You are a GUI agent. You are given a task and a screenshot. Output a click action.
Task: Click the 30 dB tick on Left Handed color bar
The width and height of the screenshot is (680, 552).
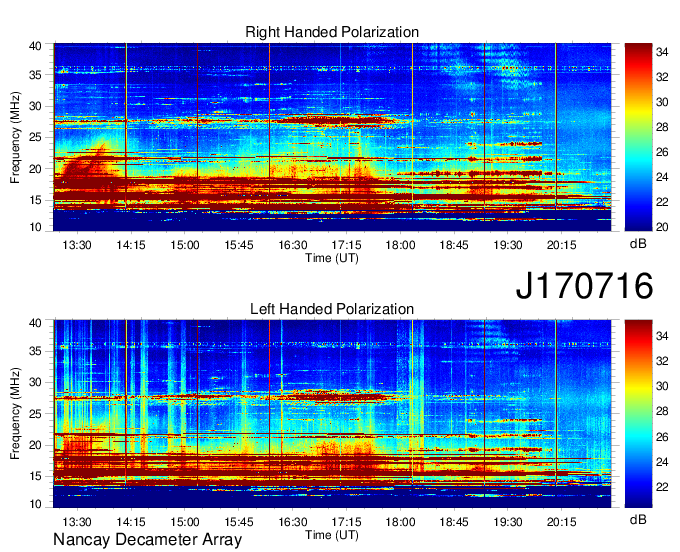click(662, 386)
